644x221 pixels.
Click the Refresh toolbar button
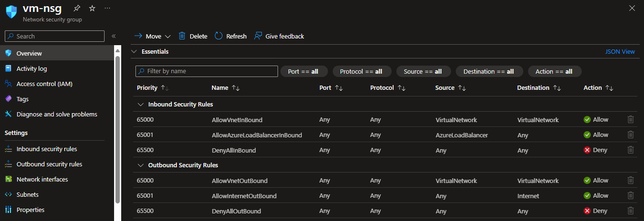pos(231,36)
